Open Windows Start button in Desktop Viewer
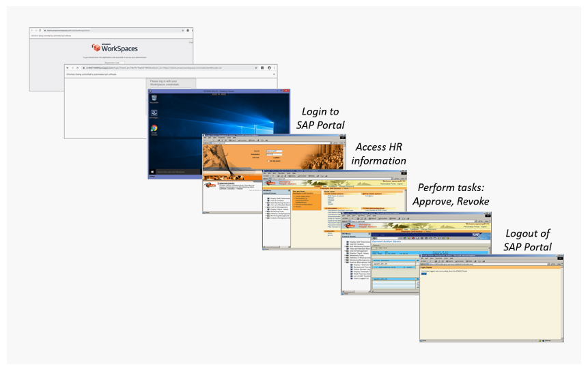This screenshot has width=588, height=369. [x=152, y=172]
